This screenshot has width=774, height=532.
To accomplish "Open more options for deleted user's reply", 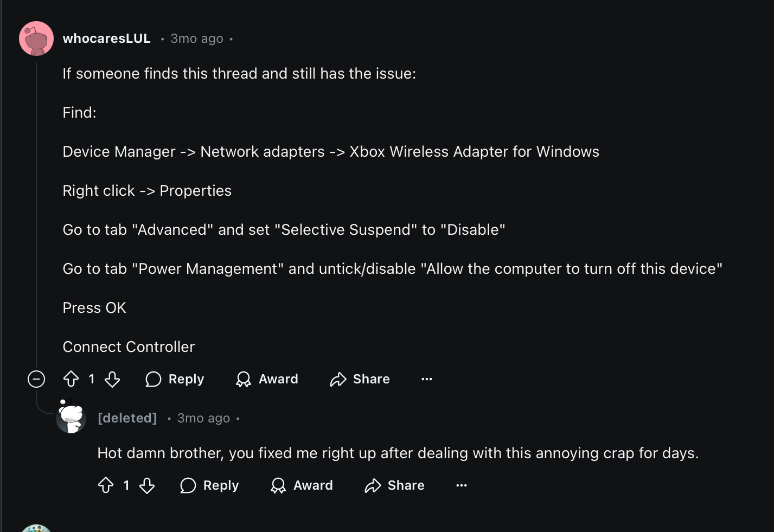I will click(462, 485).
